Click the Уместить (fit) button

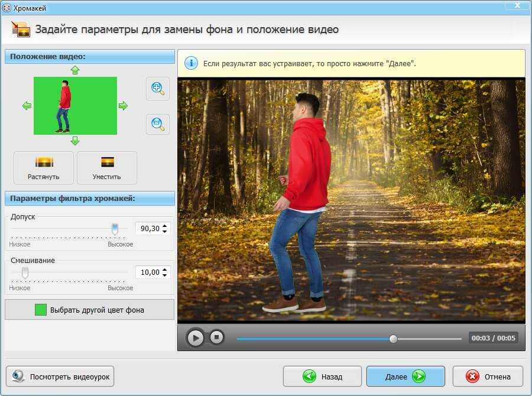click(x=107, y=168)
